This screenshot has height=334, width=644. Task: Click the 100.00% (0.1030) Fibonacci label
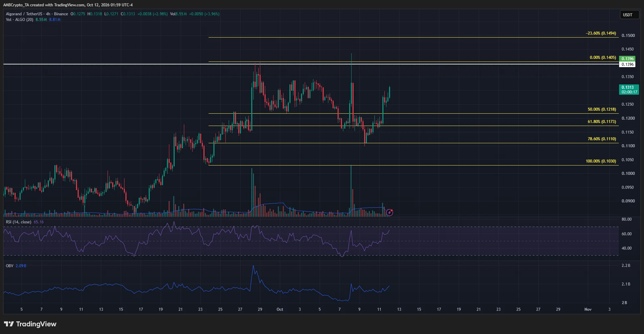coord(601,161)
